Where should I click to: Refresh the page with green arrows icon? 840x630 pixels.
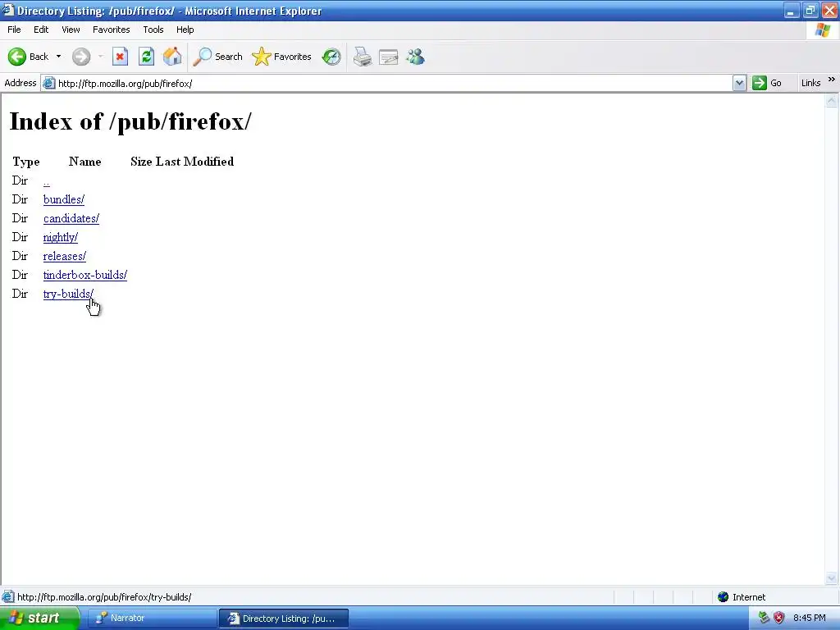146,57
